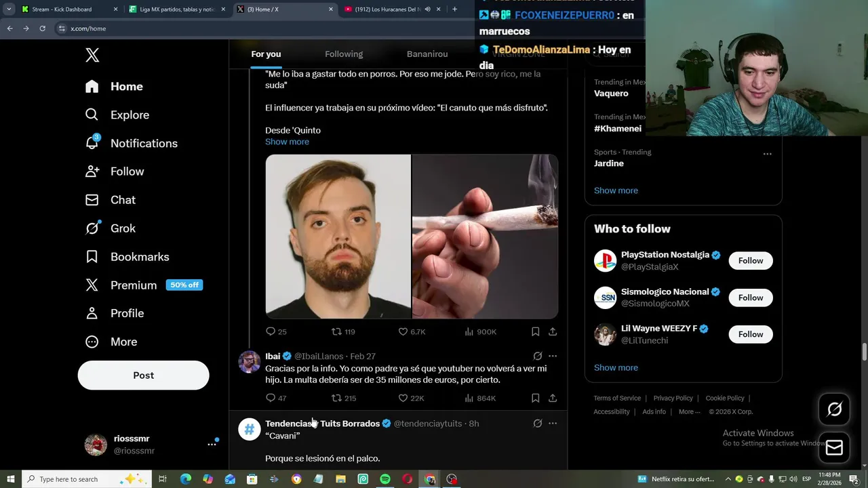Open the hand holding joint photo
This screenshot has width=868, height=488.
486,237
